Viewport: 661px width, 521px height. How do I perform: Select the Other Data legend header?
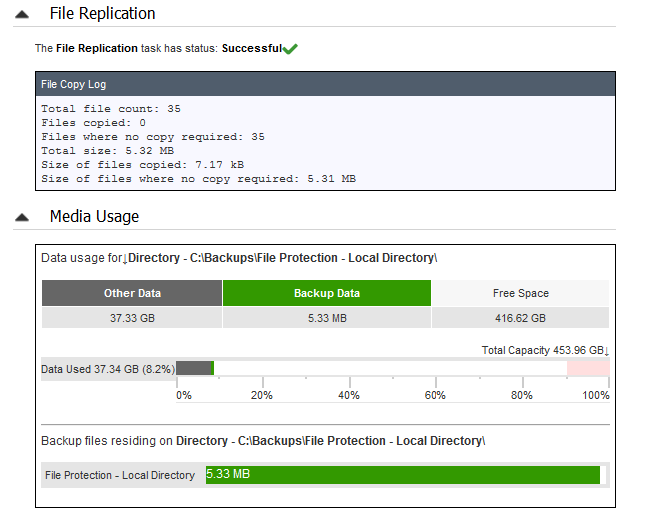pyautogui.click(x=132, y=293)
